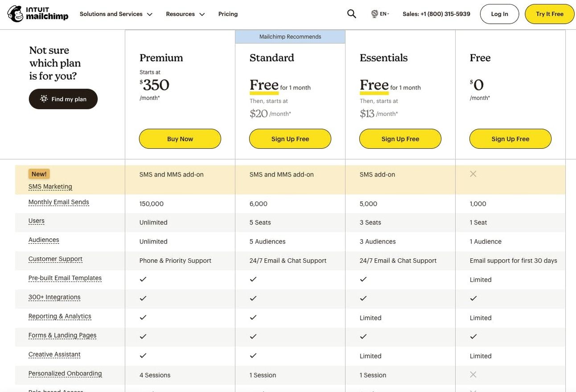
Task: Click the Customer Support feature label
Action: pos(55,259)
